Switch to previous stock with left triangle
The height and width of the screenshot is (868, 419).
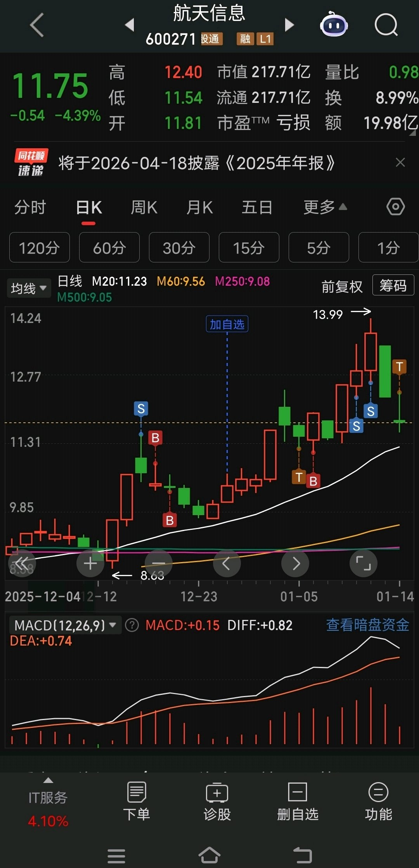(x=130, y=25)
